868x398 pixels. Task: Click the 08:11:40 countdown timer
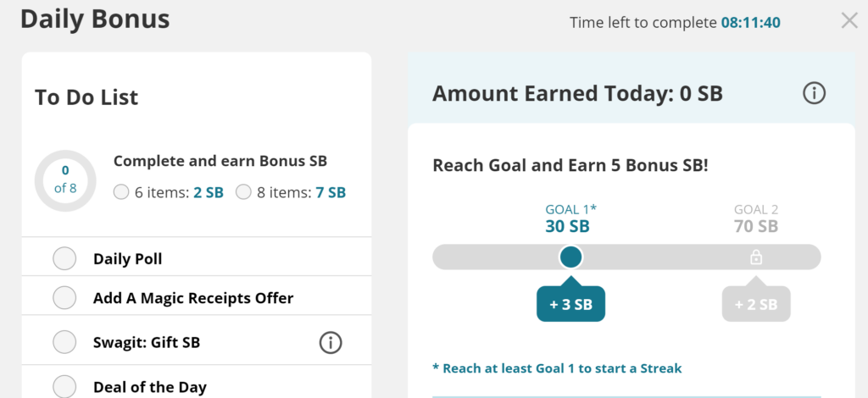coord(751,23)
